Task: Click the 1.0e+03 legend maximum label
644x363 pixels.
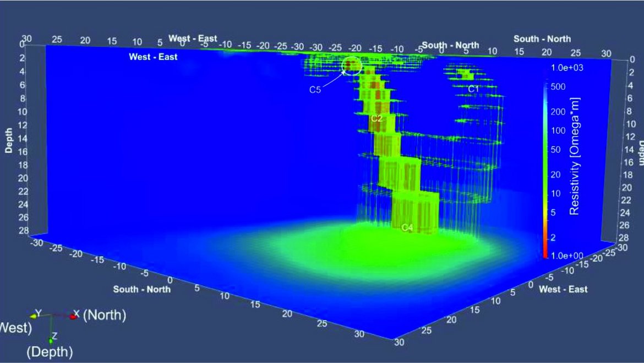Action: coord(566,67)
